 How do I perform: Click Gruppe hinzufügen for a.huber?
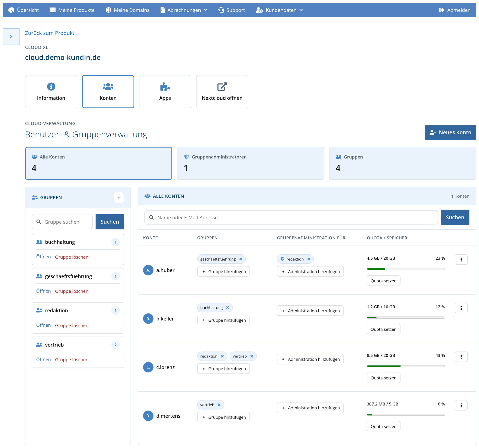click(223, 271)
